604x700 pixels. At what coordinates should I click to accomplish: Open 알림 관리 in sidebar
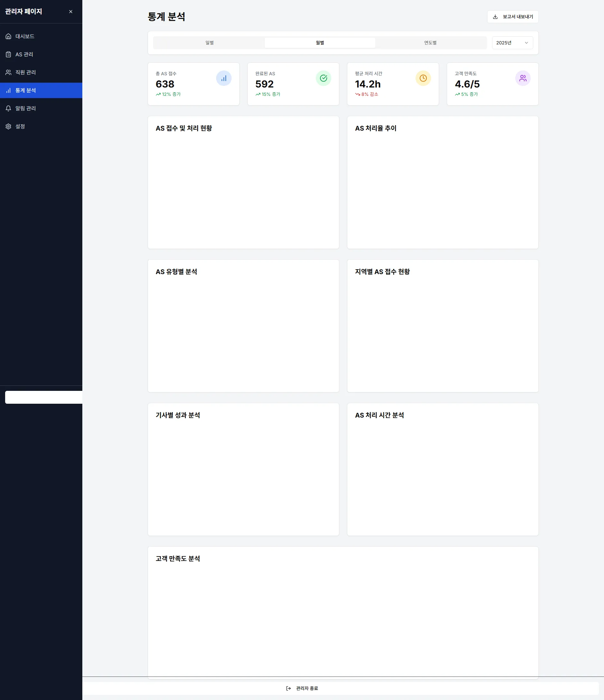(x=41, y=108)
